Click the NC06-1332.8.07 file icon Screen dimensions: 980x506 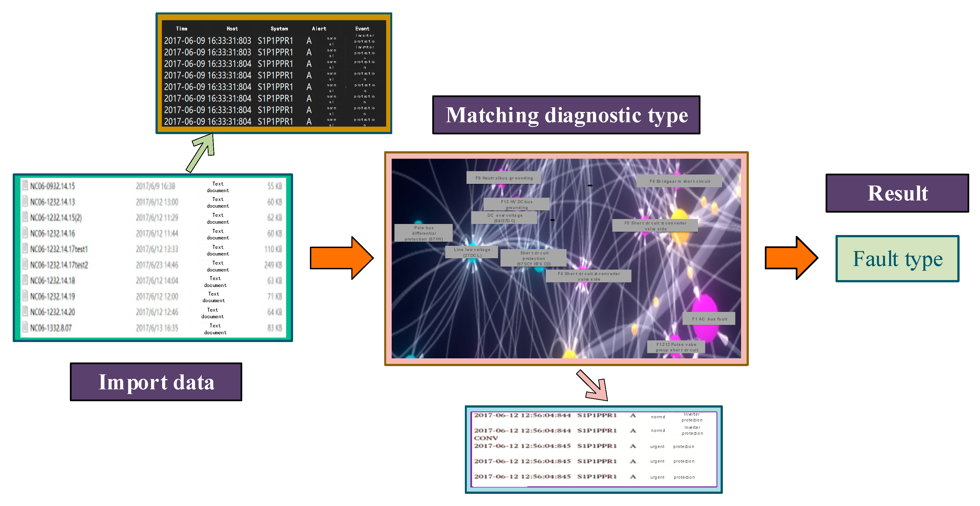pos(25,327)
